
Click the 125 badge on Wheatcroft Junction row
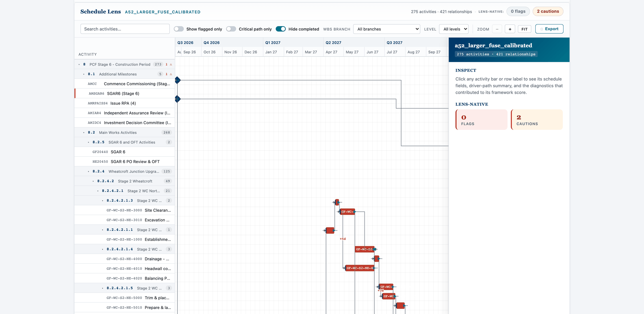click(167, 171)
